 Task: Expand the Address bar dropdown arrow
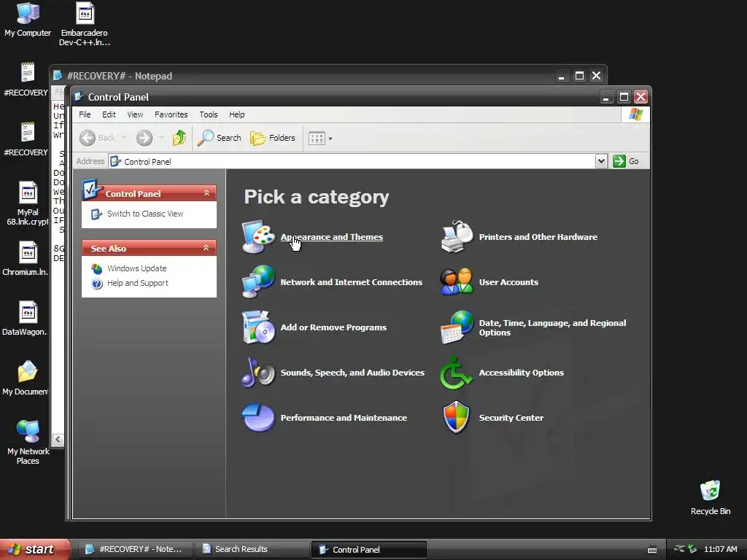(x=601, y=161)
